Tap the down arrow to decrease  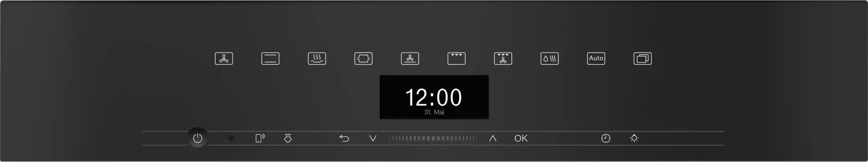pos(373,138)
